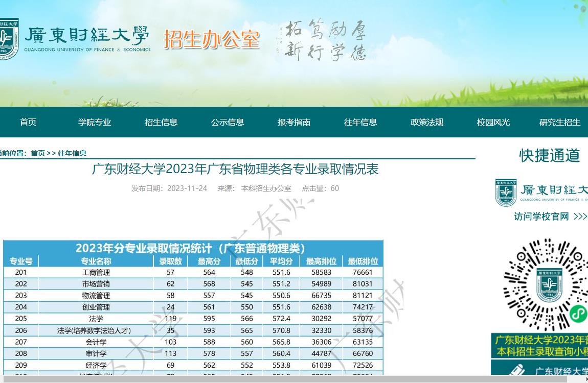Click the 平均分 column header

point(281,261)
